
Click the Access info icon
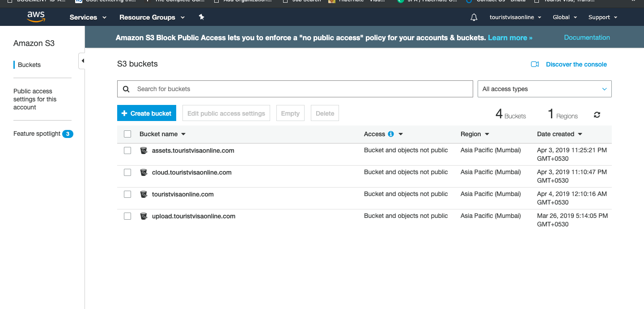[391, 134]
